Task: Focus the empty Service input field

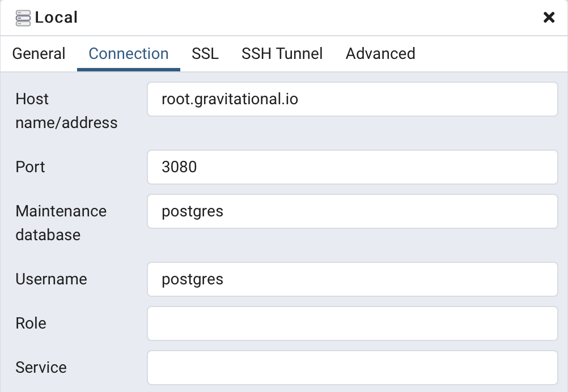Action: tap(352, 368)
